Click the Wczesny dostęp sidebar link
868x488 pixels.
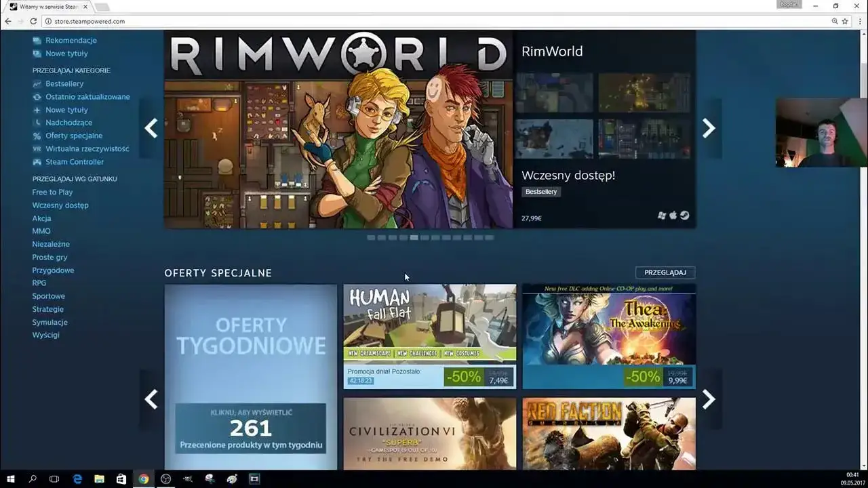60,205
